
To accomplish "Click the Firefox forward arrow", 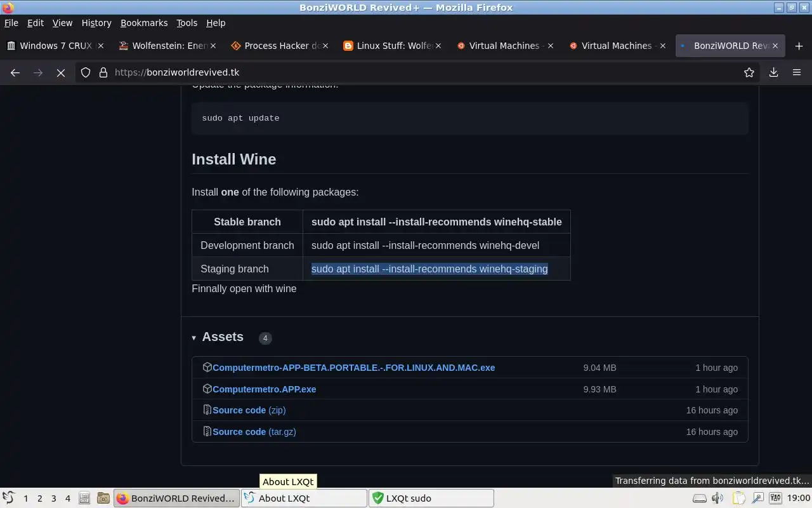I will (x=38, y=72).
